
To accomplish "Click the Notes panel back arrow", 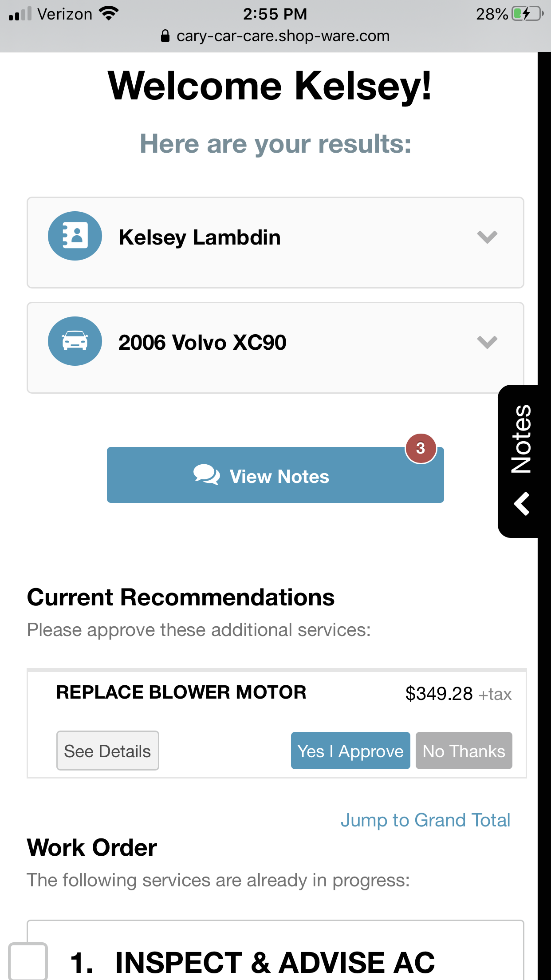I will tap(522, 504).
